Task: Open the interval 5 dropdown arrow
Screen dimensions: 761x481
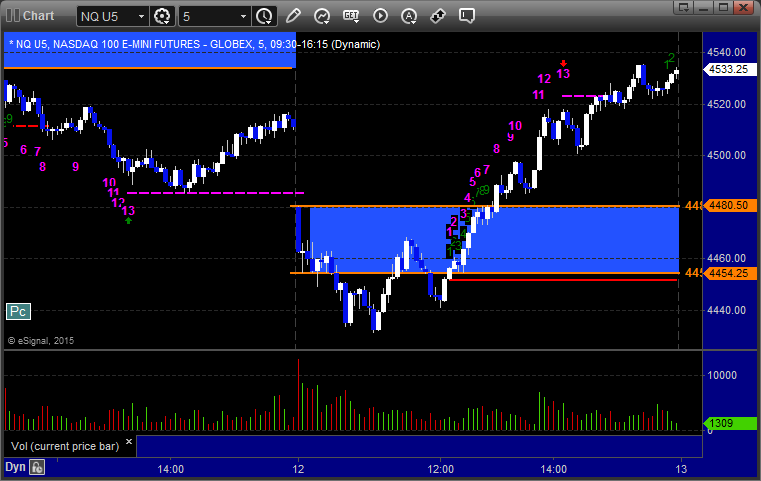Action: click(244, 17)
